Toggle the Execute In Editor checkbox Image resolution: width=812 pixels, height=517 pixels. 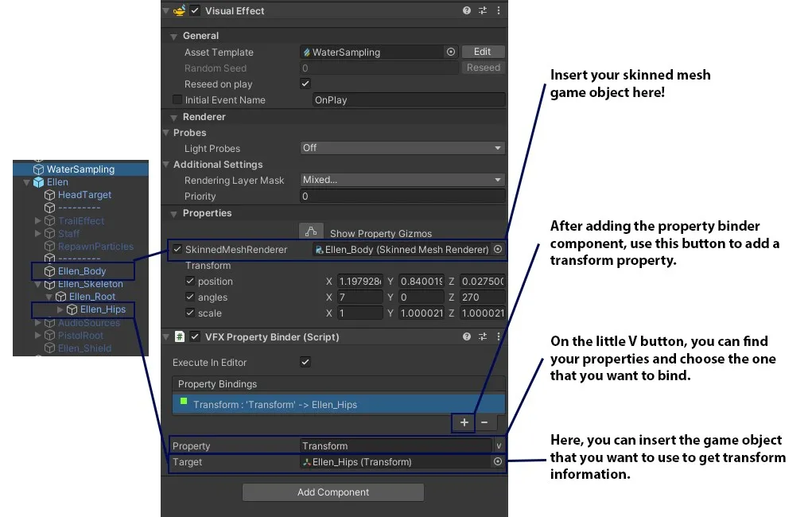(305, 362)
